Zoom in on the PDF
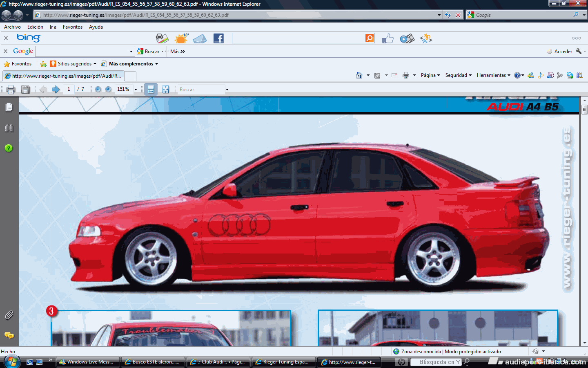This screenshot has width=588, height=368. click(x=108, y=89)
